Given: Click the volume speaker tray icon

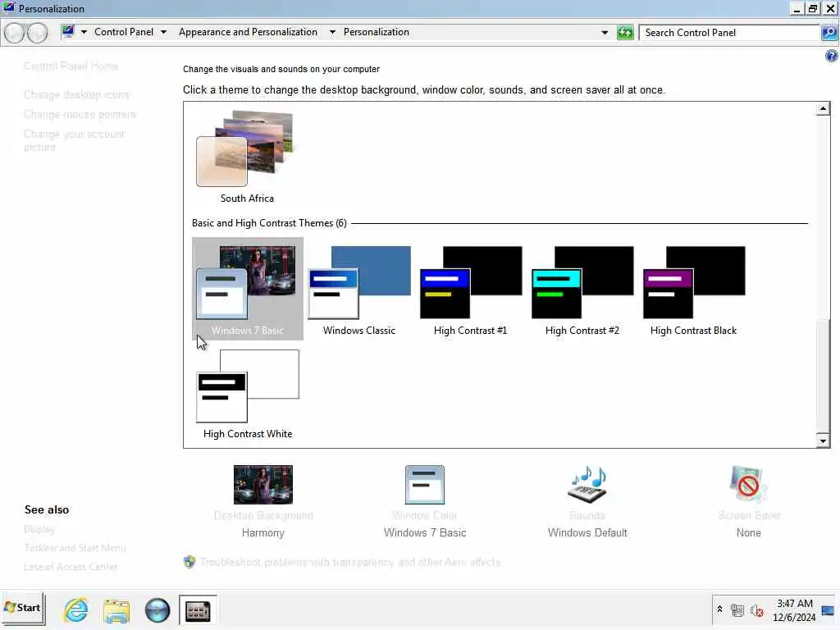Looking at the screenshot, I should (756, 610).
